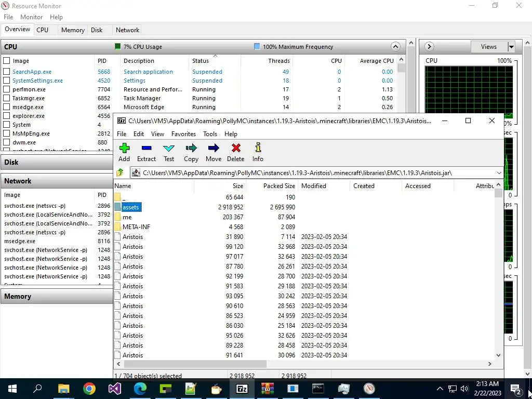
Task: Open Task Manager performance icon on taskbar
Action: (344, 389)
